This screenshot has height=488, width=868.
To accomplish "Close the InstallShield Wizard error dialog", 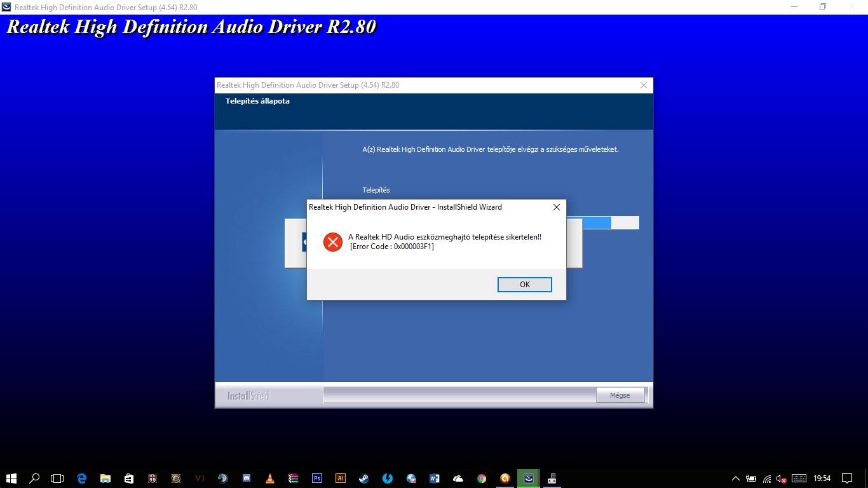I will pyautogui.click(x=557, y=207).
